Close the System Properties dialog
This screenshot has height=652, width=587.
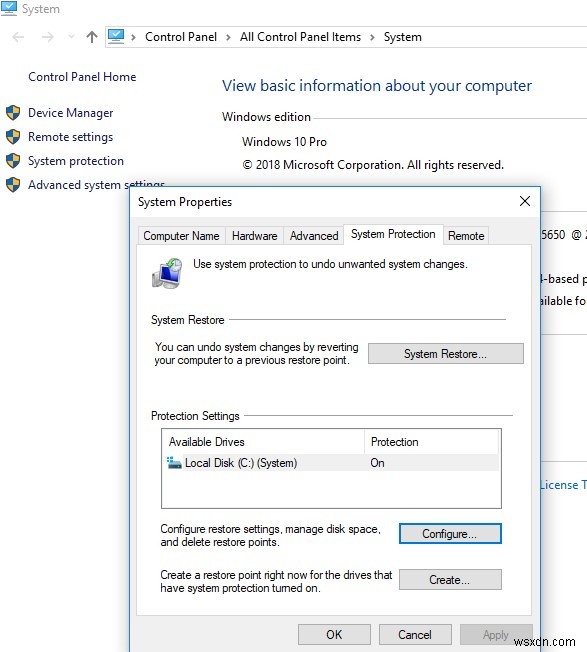pos(525,201)
